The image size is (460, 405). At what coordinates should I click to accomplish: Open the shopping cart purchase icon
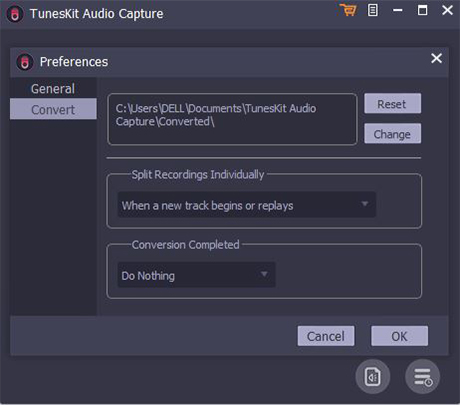348,10
